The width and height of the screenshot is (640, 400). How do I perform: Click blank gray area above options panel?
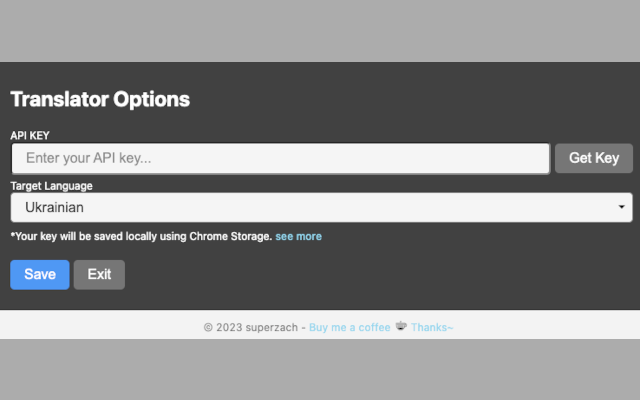pyautogui.click(x=320, y=30)
